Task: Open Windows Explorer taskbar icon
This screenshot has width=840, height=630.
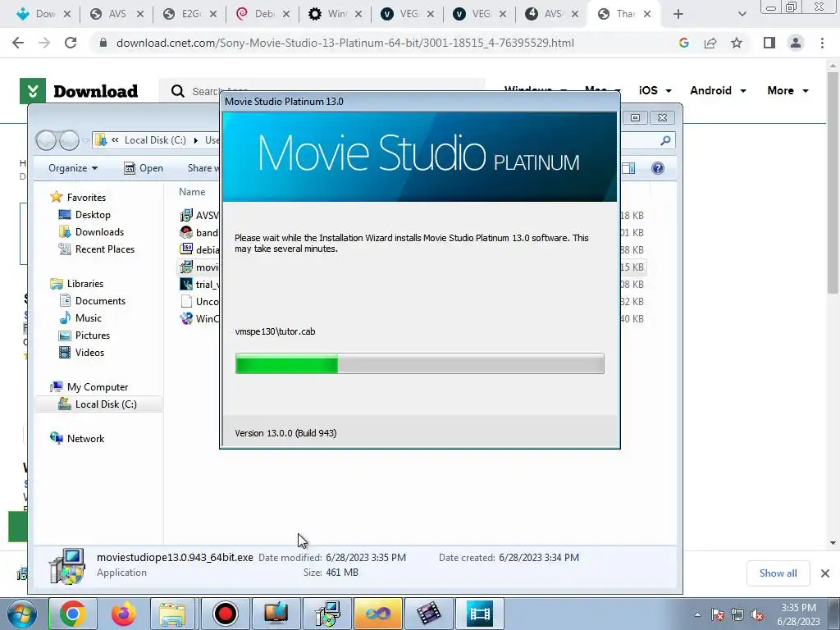Action: pos(172,614)
